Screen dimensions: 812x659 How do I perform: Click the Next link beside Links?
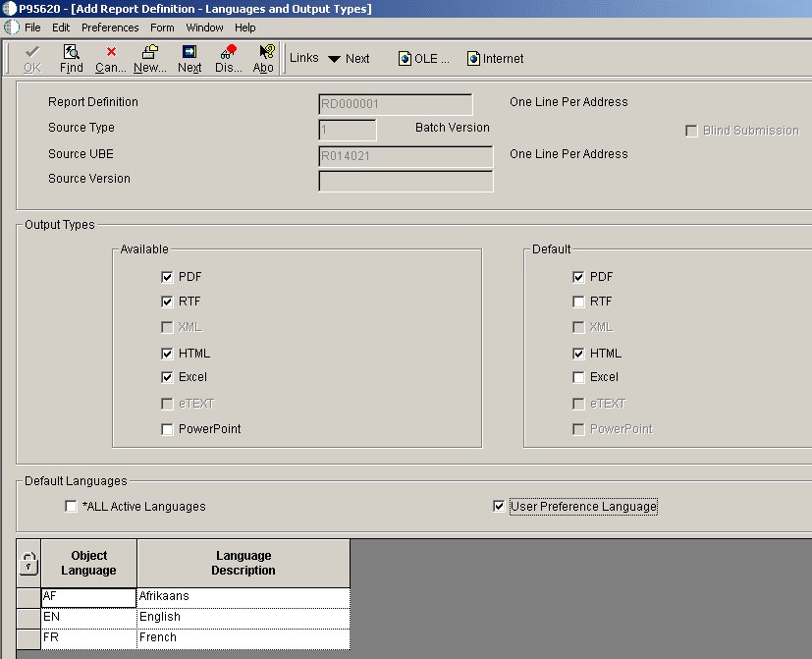tap(357, 59)
